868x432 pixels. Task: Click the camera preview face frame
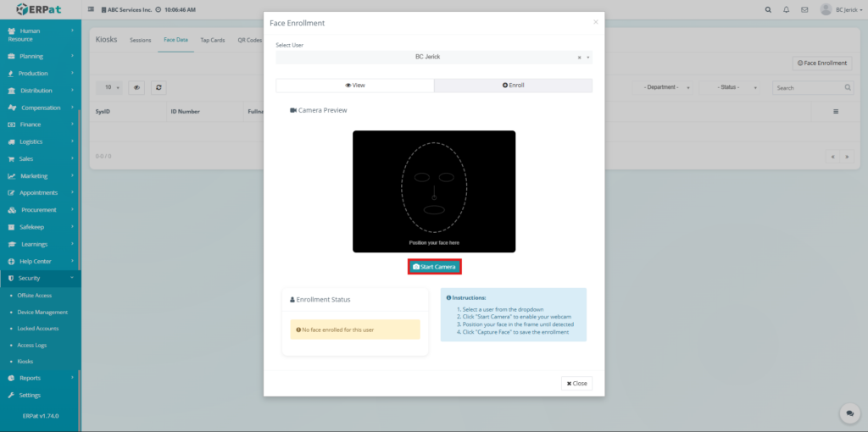coord(434,191)
